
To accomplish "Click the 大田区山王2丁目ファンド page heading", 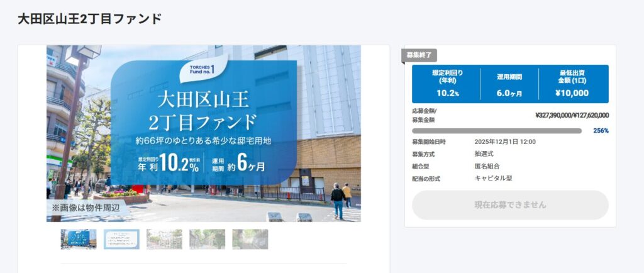I will 90,19.
